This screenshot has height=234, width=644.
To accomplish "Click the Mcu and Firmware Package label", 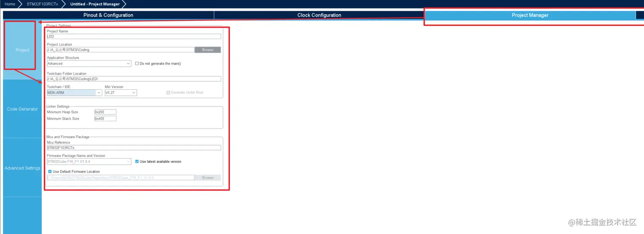I will 68,137.
